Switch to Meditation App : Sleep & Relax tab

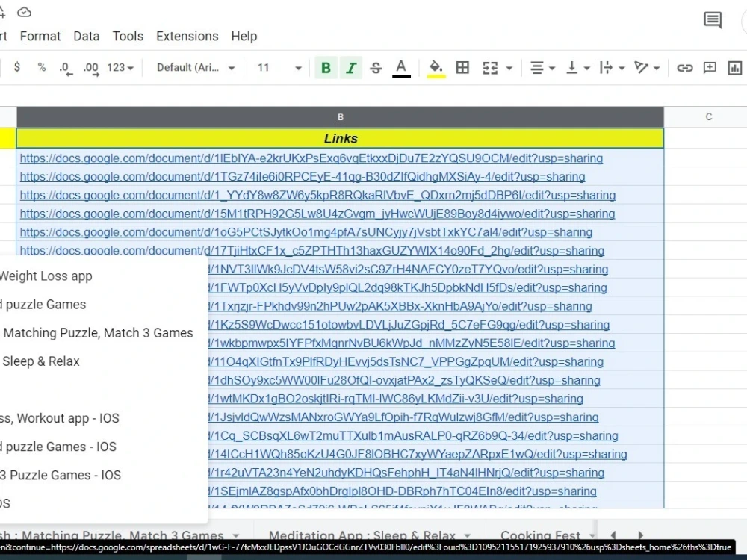tap(362, 535)
